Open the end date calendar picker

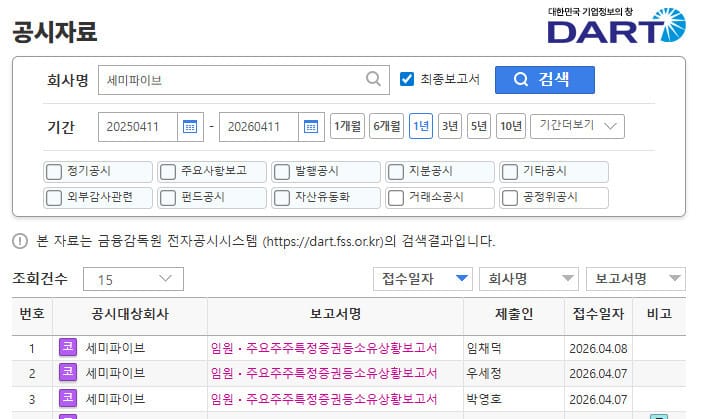click(x=312, y=127)
